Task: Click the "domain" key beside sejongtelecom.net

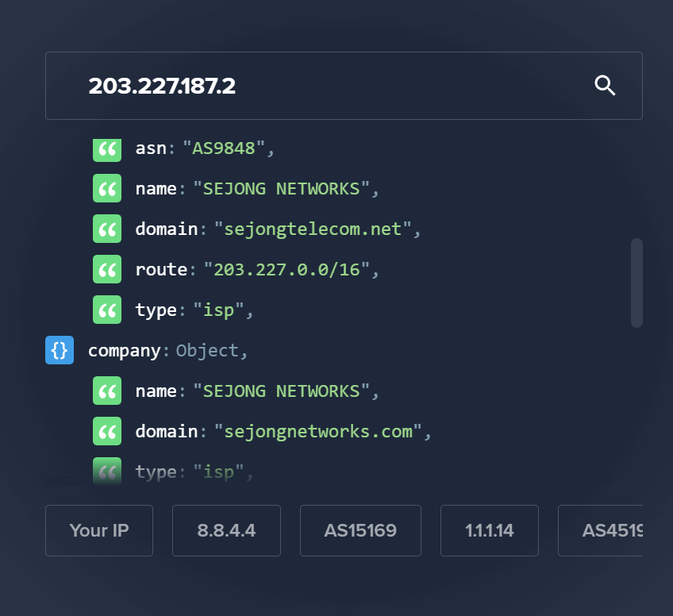Action: (167, 229)
